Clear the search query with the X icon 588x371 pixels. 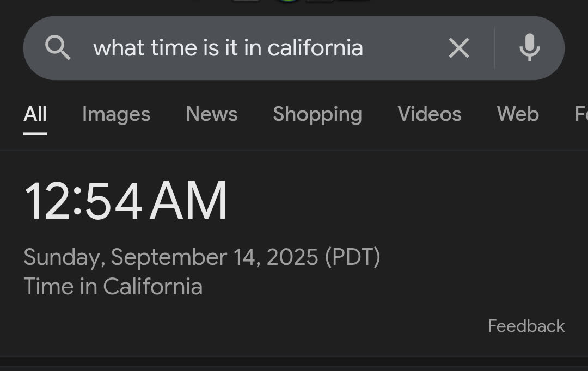459,47
